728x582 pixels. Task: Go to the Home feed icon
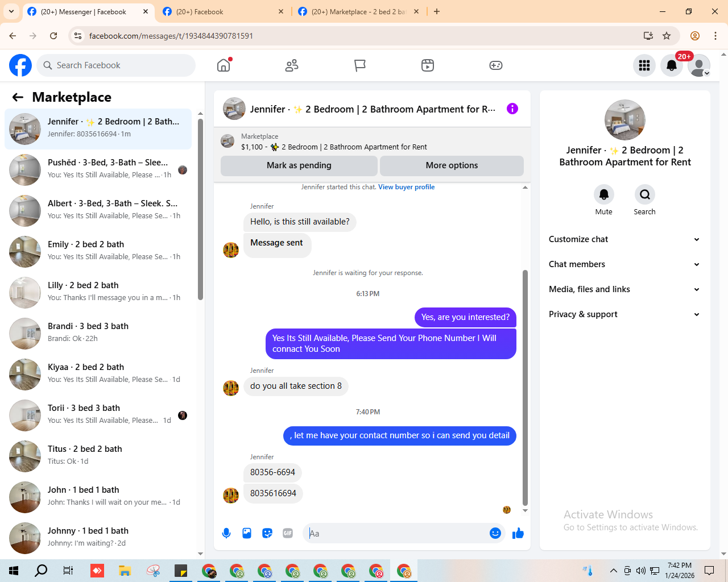click(x=224, y=65)
